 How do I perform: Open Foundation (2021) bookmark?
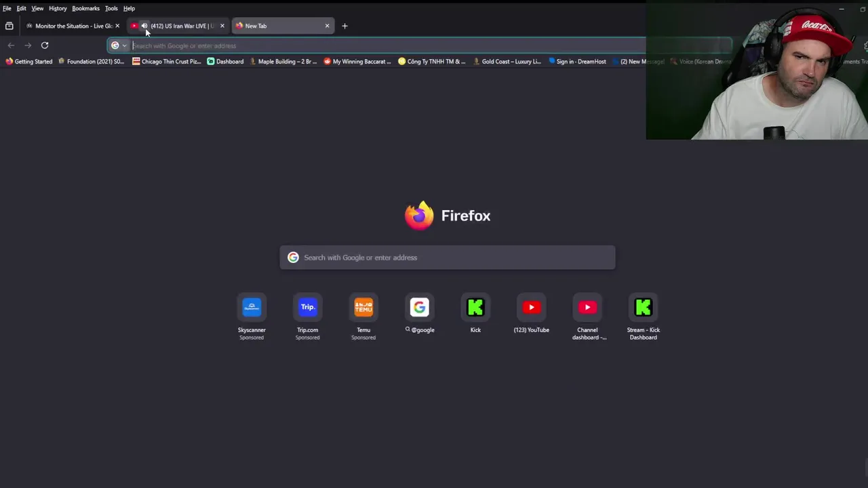tap(91, 62)
